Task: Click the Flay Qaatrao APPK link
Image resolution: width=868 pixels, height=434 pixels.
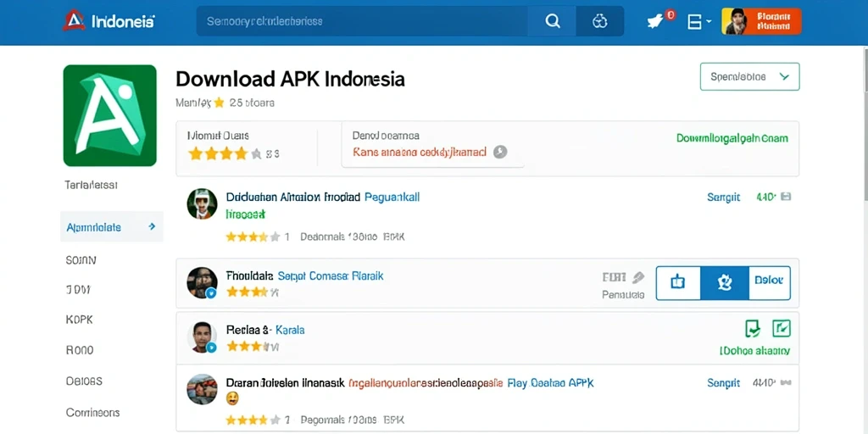Action: click(x=551, y=382)
